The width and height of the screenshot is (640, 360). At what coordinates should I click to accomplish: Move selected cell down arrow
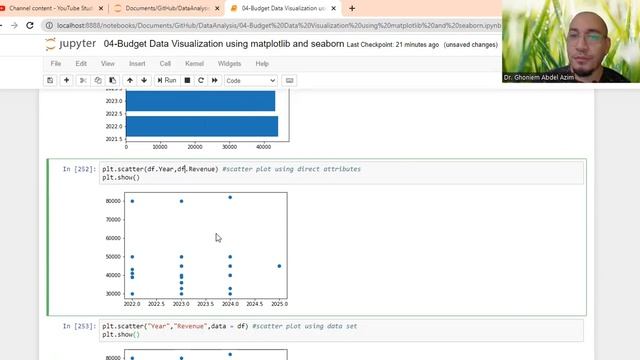144,80
